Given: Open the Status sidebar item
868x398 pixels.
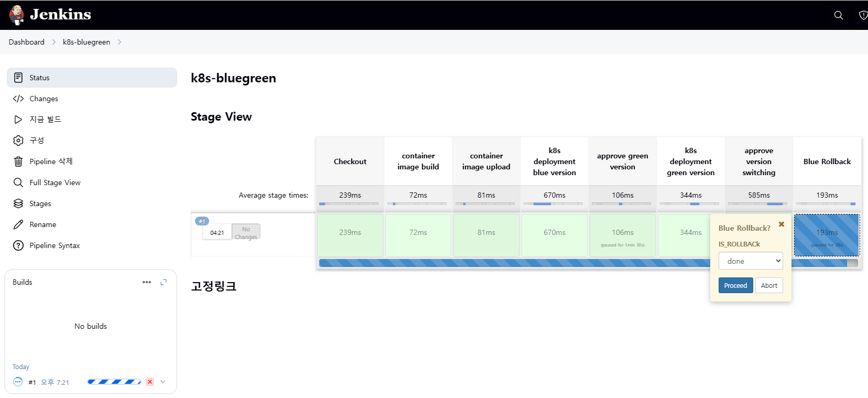Looking at the screenshot, I should click(92, 78).
